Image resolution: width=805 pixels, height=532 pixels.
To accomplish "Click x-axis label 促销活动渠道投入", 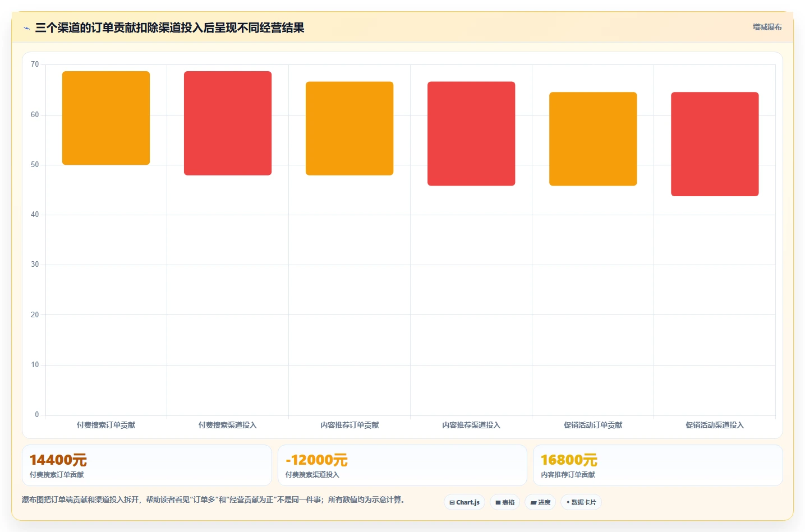I will [715, 425].
